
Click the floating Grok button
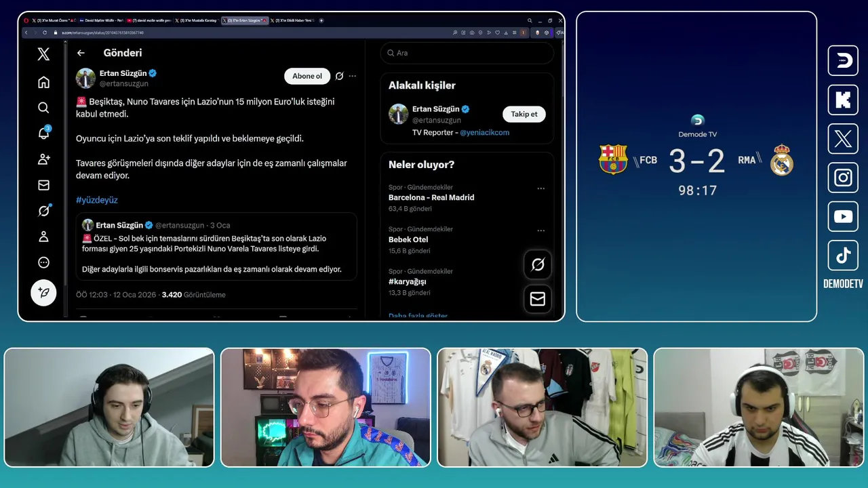pyautogui.click(x=538, y=264)
